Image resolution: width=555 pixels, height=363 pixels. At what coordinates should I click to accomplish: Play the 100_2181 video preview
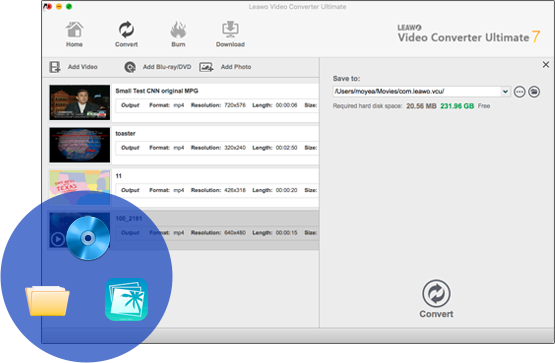[58, 240]
